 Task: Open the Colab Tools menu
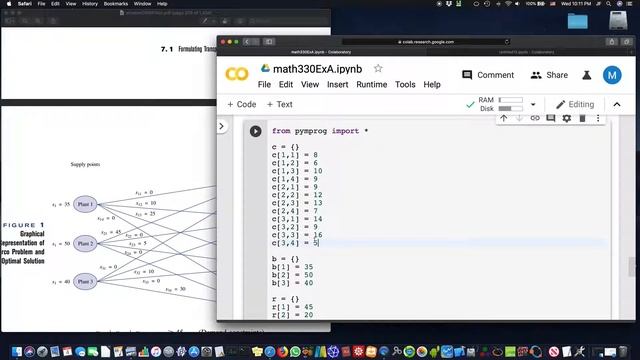click(405, 84)
